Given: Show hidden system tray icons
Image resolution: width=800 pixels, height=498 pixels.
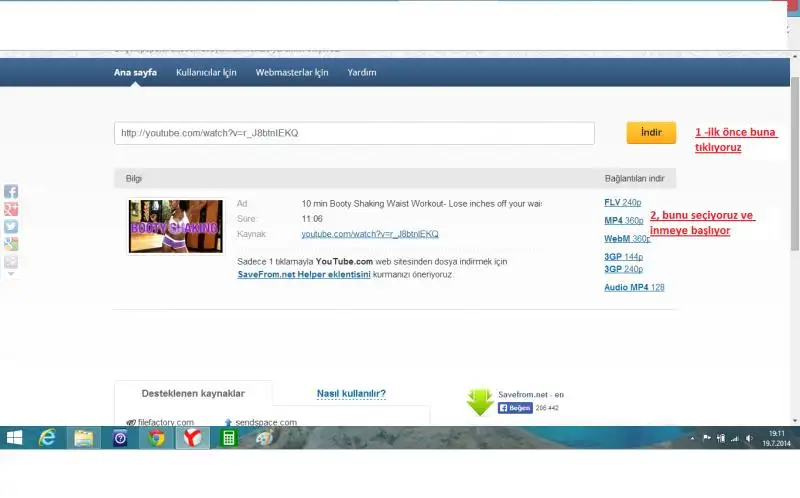Looking at the screenshot, I should [x=691, y=438].
